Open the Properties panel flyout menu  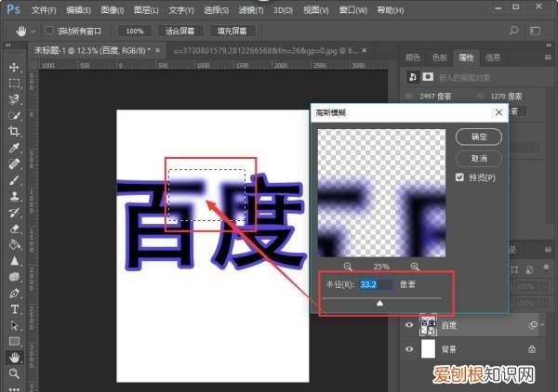point(548,58)
